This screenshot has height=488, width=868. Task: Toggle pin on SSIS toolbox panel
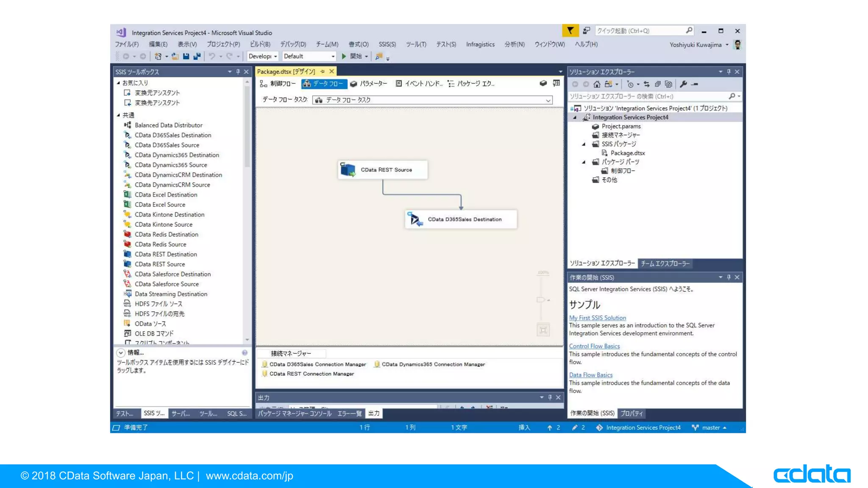click(x=238, y=72)
